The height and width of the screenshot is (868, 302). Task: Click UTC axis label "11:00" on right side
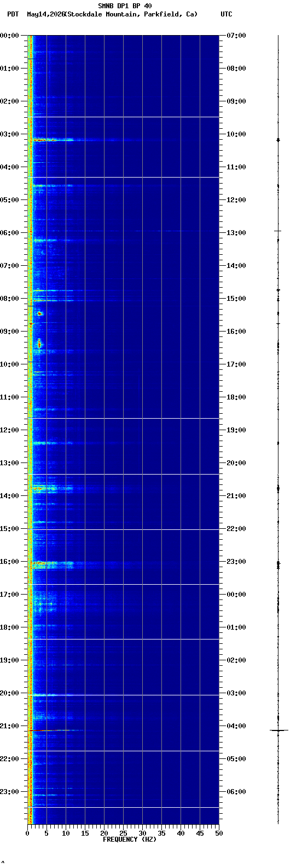236,167
